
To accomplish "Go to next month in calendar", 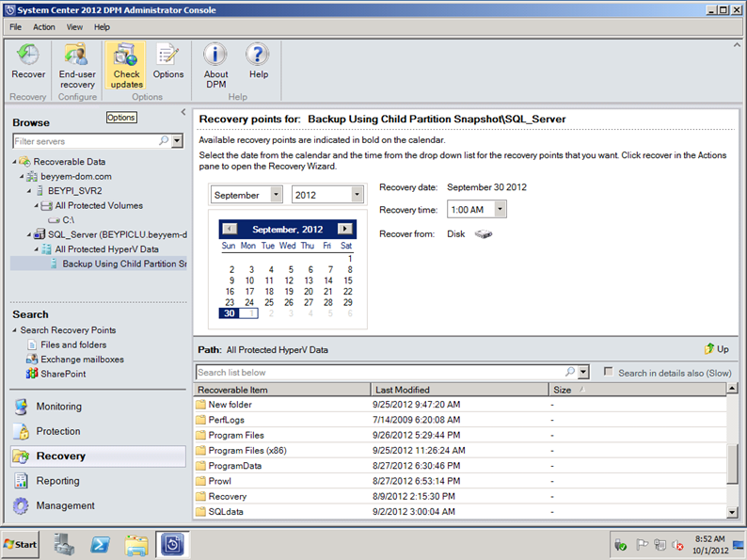I will (x=344, y=229).
